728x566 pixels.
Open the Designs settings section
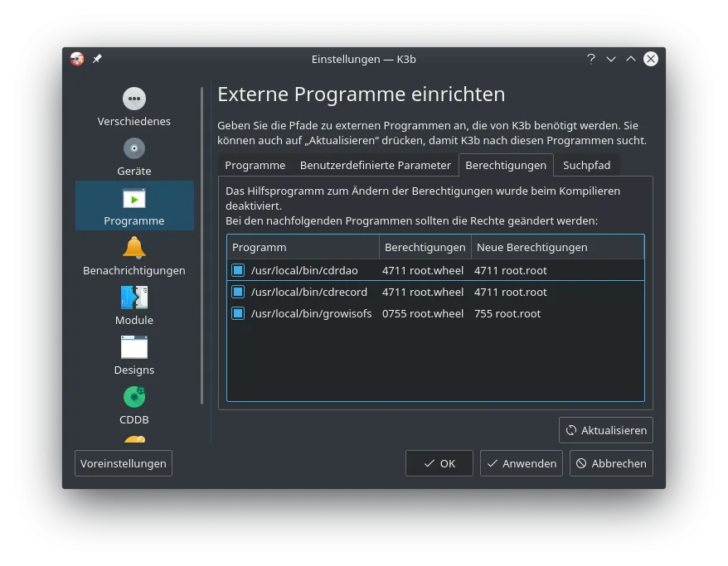(134, 356)
